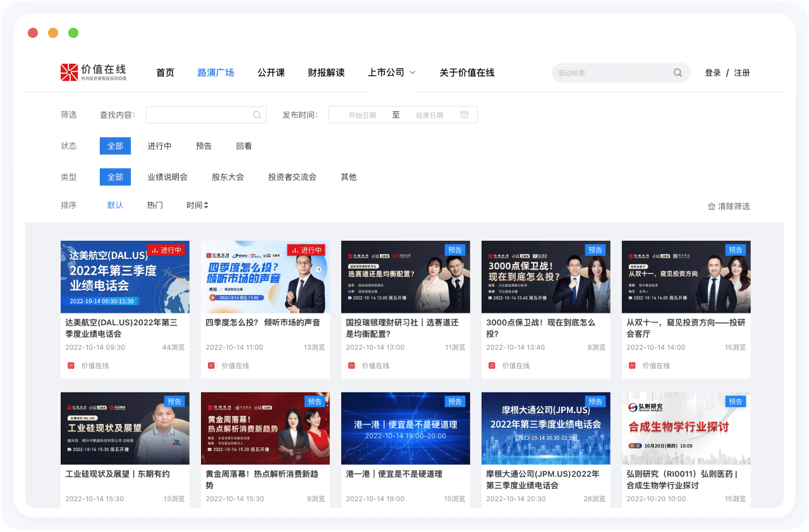Click 价值在线 publisher icon under 3000点保卫战 card
This screenshot has height=532, width=809.
pos(492,365)
